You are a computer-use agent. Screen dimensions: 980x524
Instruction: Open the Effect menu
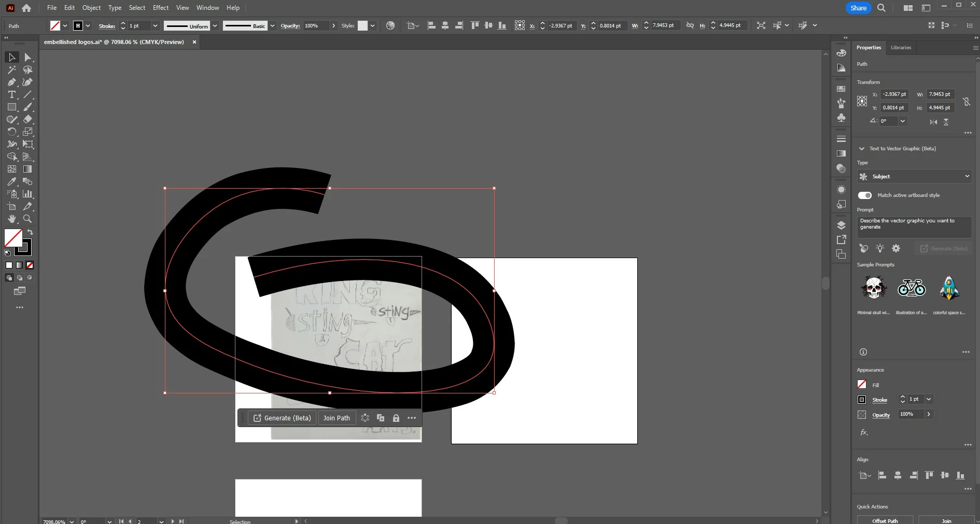coord(161,8)
